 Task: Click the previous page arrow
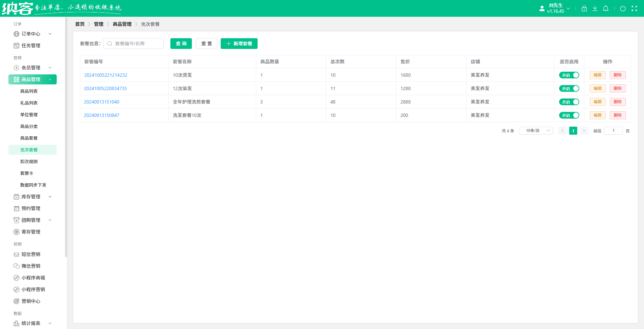[562, 131]
